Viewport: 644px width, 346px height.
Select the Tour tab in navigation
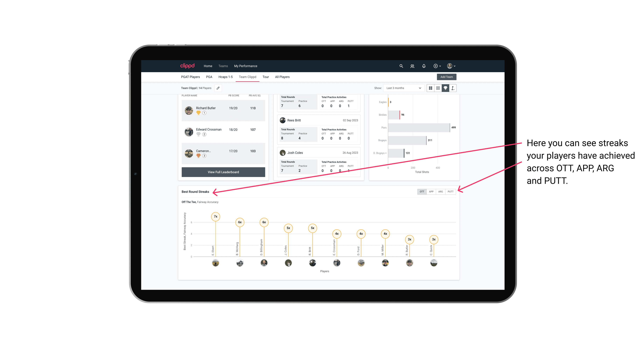tap(266, 77)
